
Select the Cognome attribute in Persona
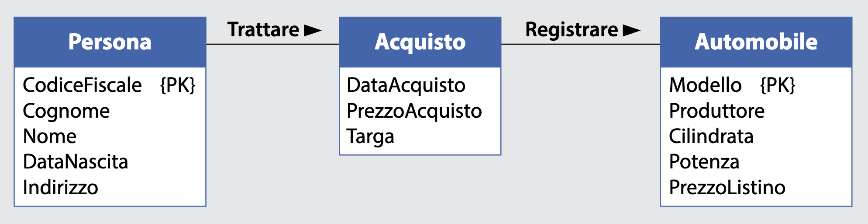(x=66, y=111)
